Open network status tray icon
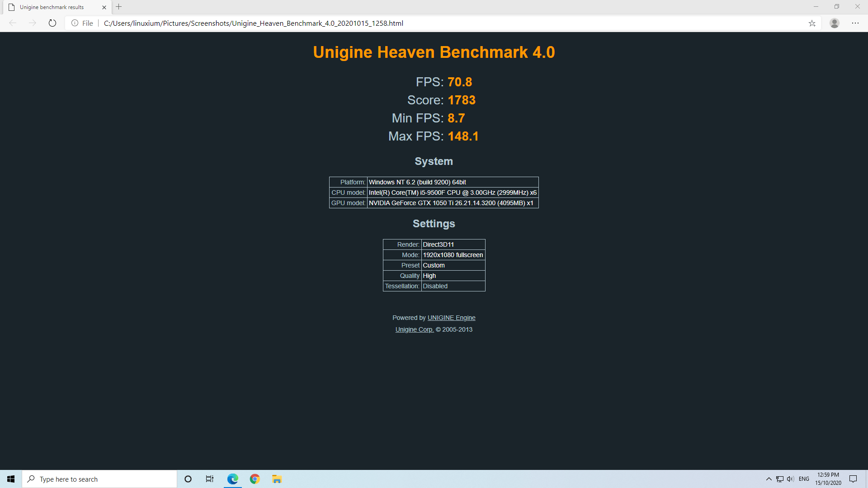Image resolution: width=868 pixels, height=488 pixels. coord(780,479)
